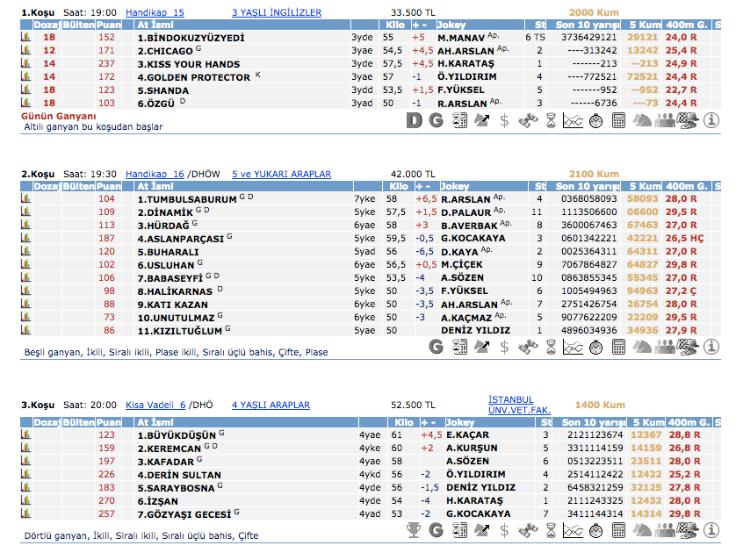Click the D icon in race 1
The width and height of the screenshot is (736, 560).
415,120
